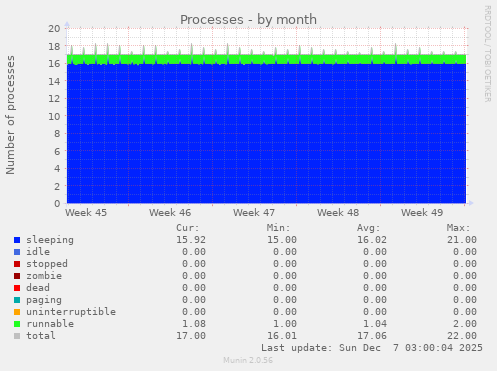Viewport: 497px width, 371px height.
Task: Click the green runnable legend swatch
Action: pyautogui.click(x=17, y=324)
